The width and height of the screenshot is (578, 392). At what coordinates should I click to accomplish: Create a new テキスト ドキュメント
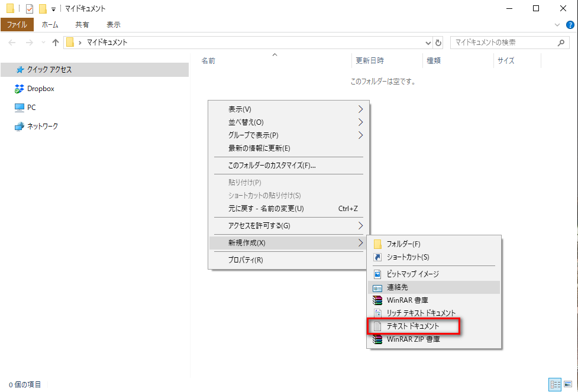click(x=413, y=326)
